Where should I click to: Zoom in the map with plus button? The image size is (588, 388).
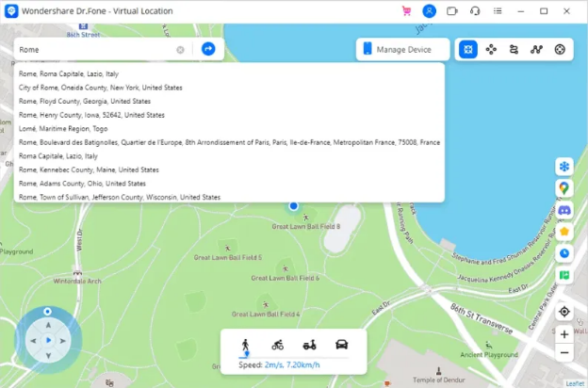[564, 334]
